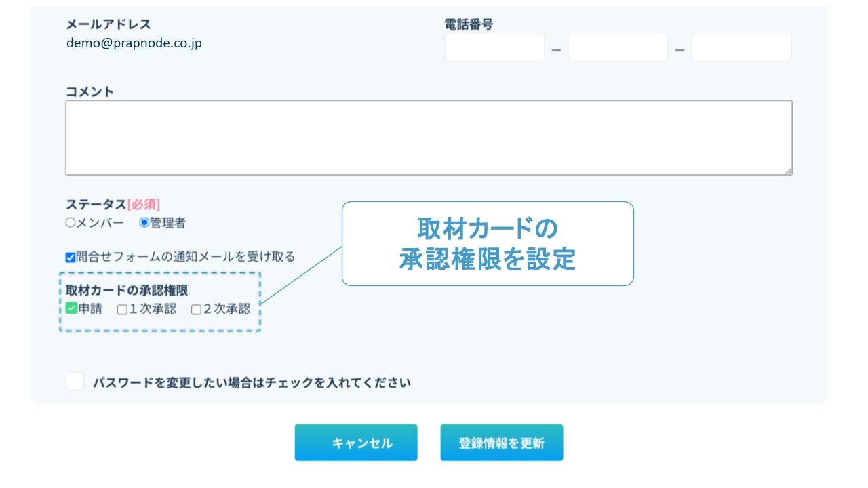
Task: Click the 取材カードの承認権限 section heading
Action: coord(127,290)
